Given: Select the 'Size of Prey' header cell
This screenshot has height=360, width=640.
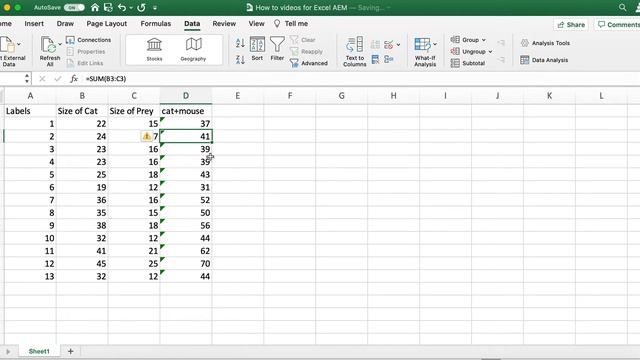Looking at the screenshot, I should click(134, 111).
